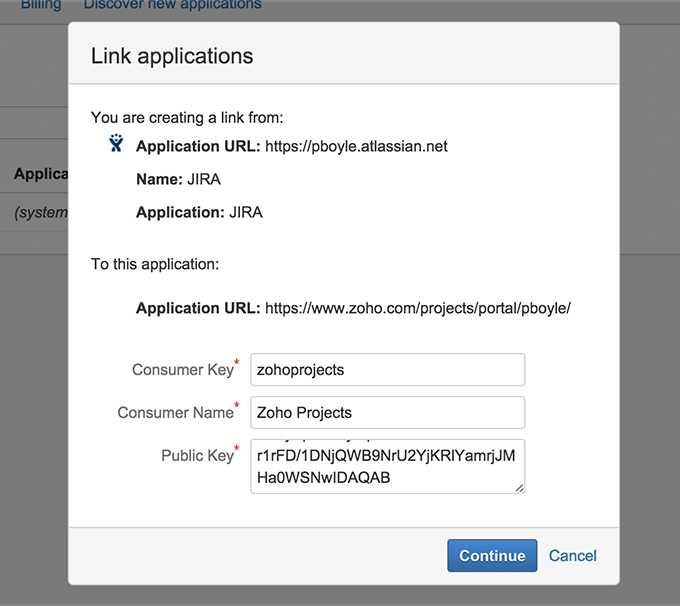Open the Billing tab
The image size is (680, 606).
(41, 5)
